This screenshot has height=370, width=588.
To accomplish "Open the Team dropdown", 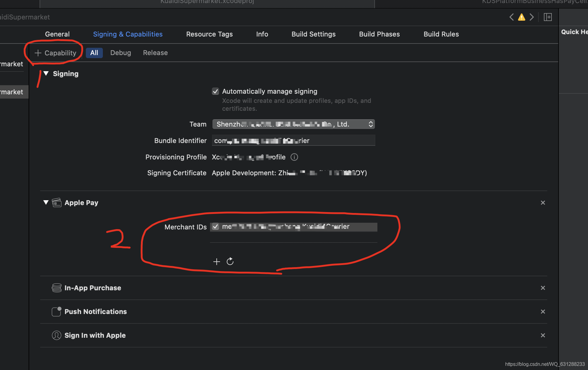I will [294, 124].
